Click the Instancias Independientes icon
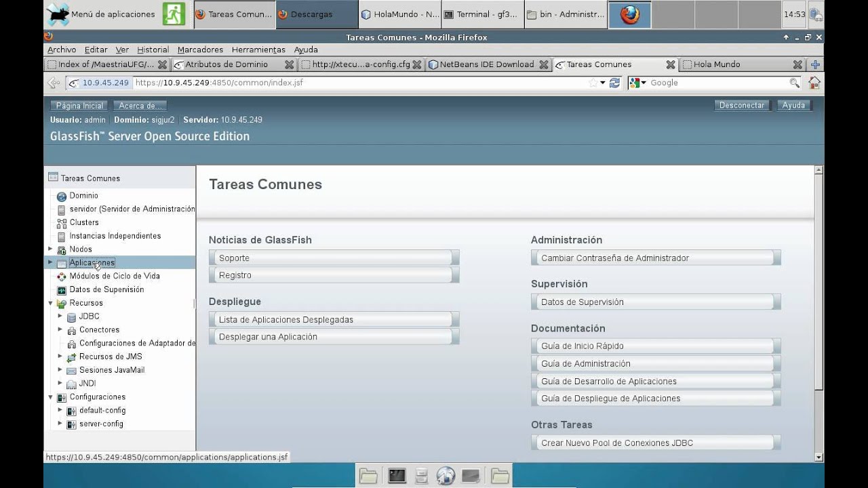 coord(62,237)
